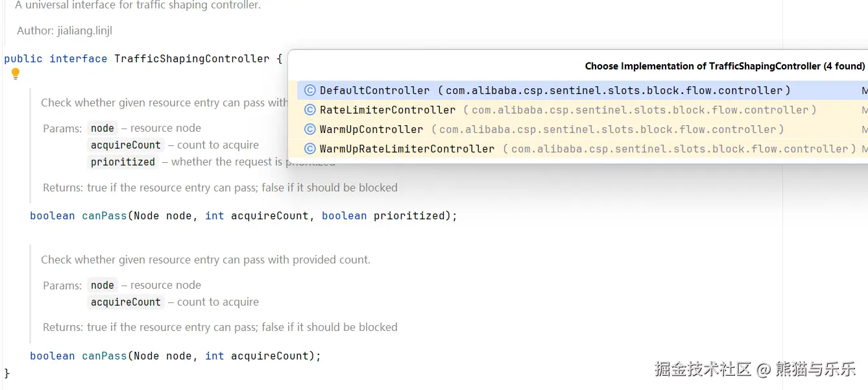Viewport: 868px width, 390px height.
Task: Click the prioritized tag in the doc params
Action: 123,162
